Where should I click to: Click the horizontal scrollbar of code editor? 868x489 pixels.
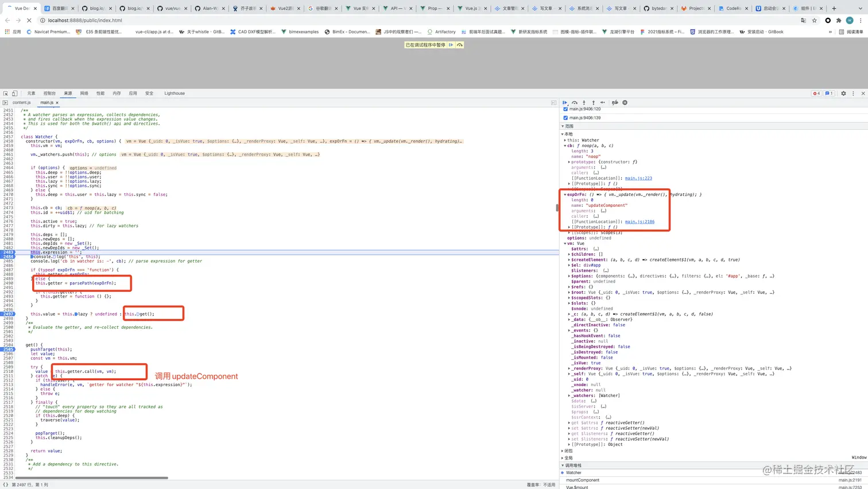(92, 478)
